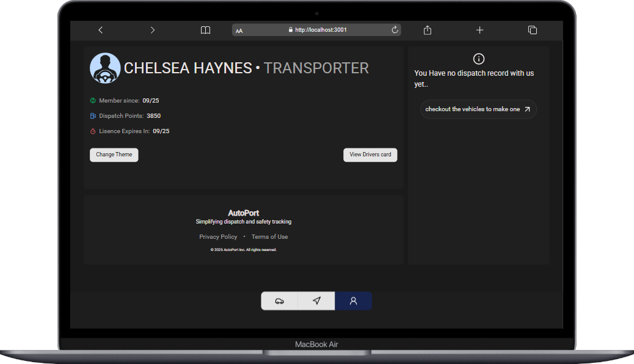Open the dispatch navigation arrow tab
Viewport: 634px width, 364px height.
[316, 300]
